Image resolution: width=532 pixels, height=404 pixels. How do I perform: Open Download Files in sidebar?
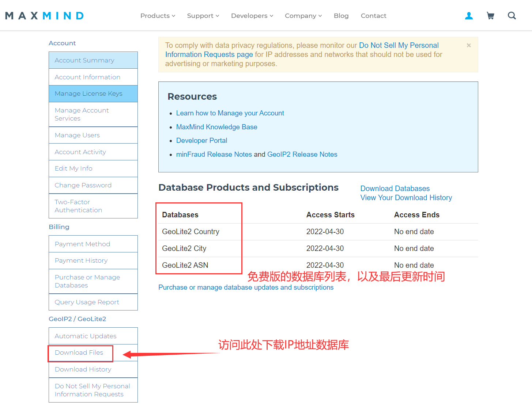point(93,352)
